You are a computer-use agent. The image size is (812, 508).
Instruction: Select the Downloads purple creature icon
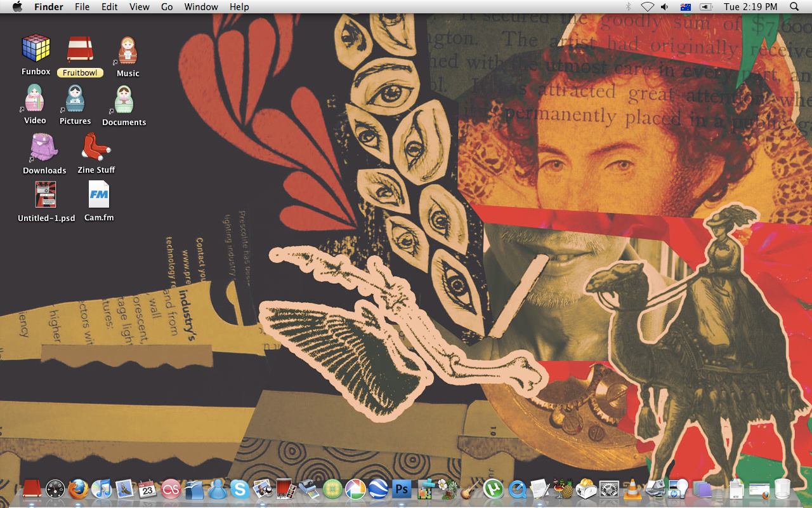(x=44, y=147)
